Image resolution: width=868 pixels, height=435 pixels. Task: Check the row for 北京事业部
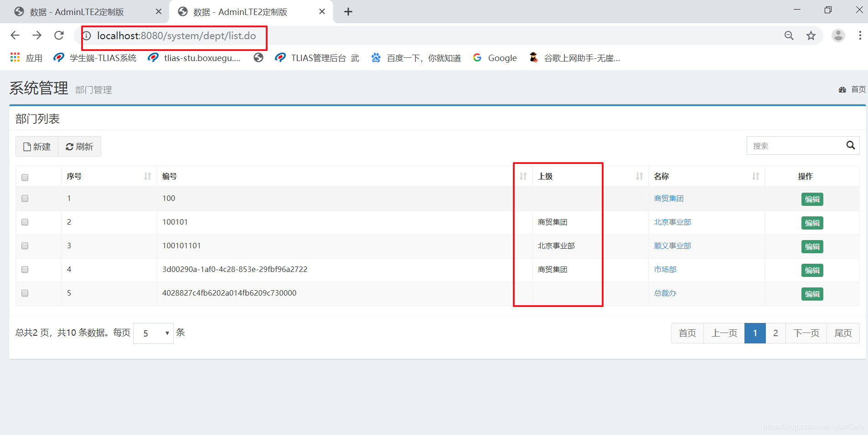[x=25, y=222]
